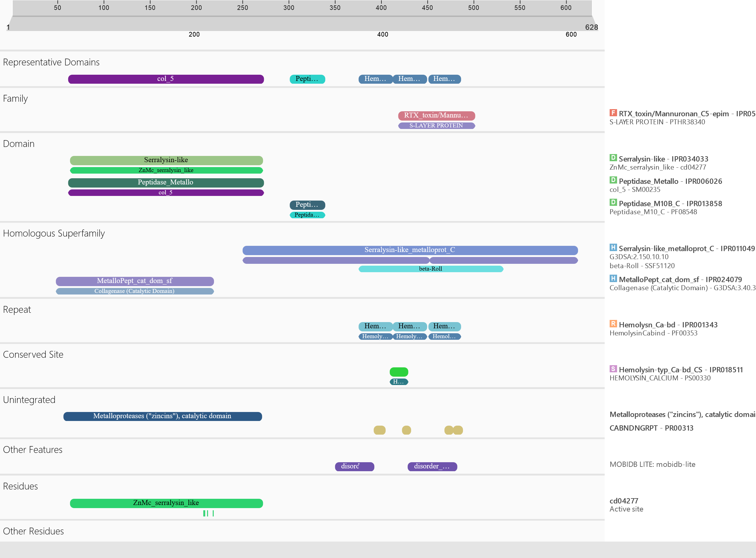The width and height of the screenshot is (756, 558).
Task: Click the Conserved Site track heading
Action: [x=33, y=355]
